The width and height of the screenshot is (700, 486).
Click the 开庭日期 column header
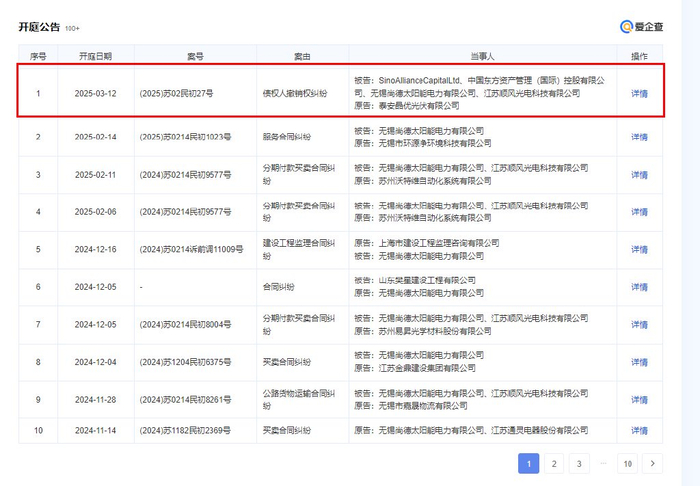coord(95,56)
